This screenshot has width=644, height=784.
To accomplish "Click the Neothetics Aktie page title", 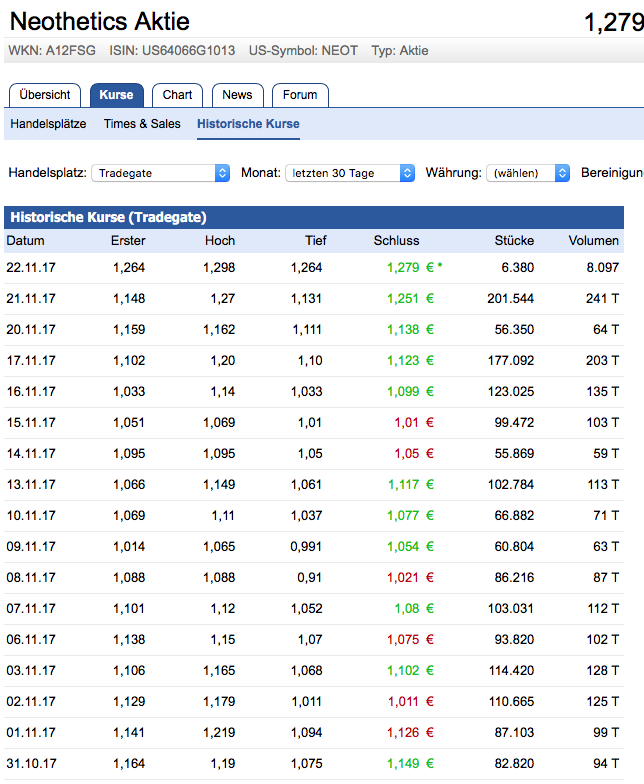I will click(99, 21).
